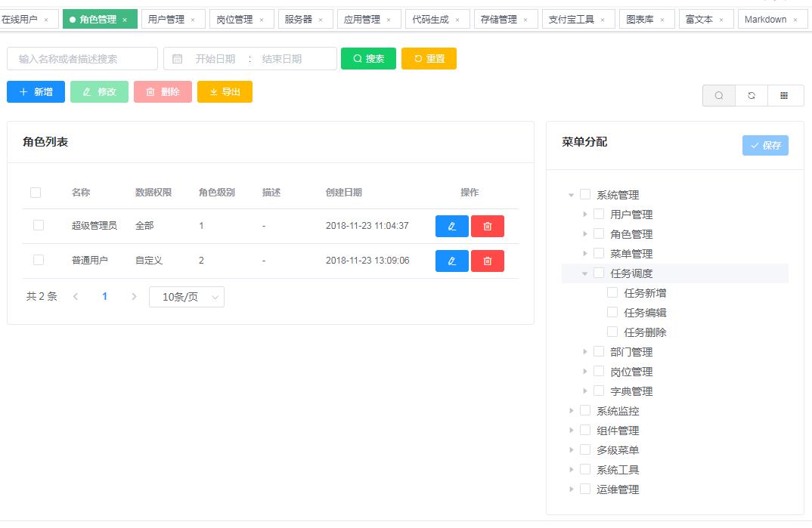Close the 富文本 tab
This screenshot has width=812, height=528.
[721, 20]
